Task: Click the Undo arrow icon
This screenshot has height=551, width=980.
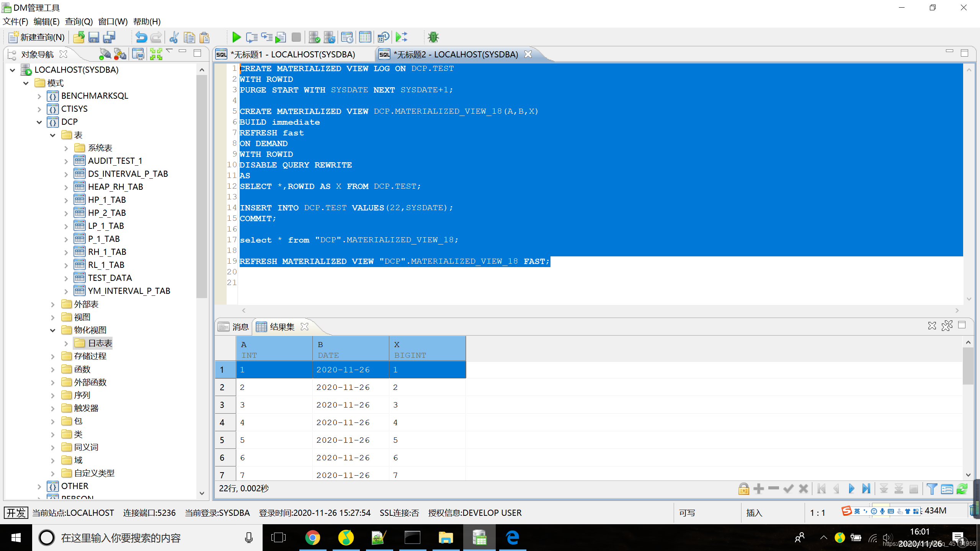Action: point(141,37)
